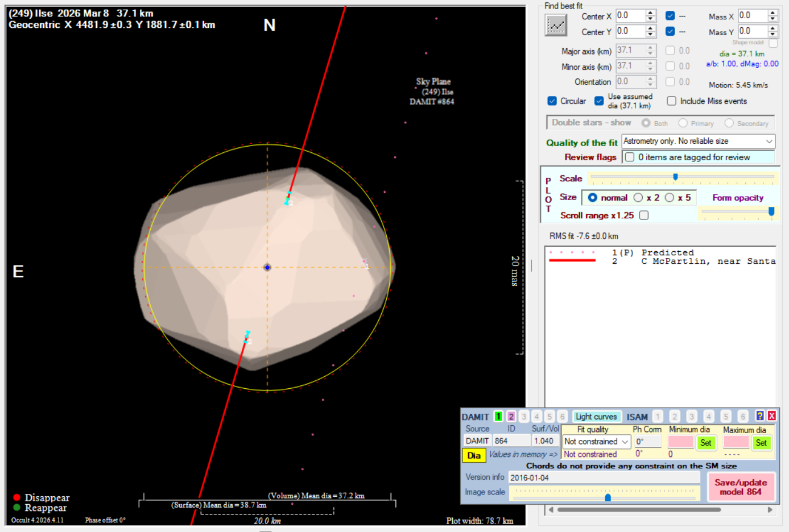Screen dimensions: 789x532
Task: Click the Find best fit graph icon
Action: [556, 26]
